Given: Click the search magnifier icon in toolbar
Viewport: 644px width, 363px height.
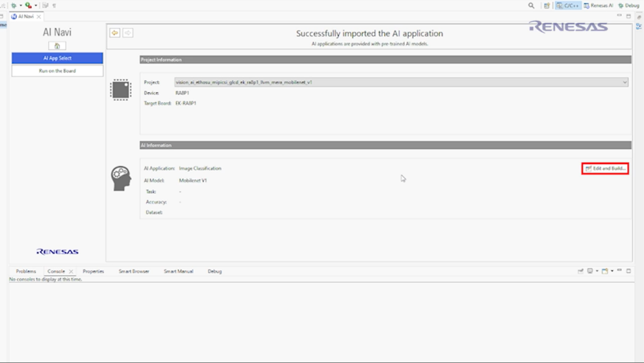Looking at the screenshot, I should [x=531, y=5].
